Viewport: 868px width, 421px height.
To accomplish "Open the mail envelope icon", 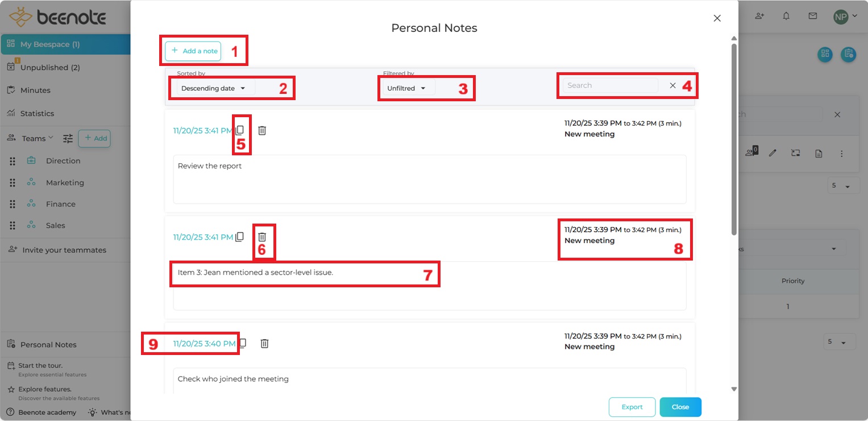I will pyautogui.click(x=813, y=16).
